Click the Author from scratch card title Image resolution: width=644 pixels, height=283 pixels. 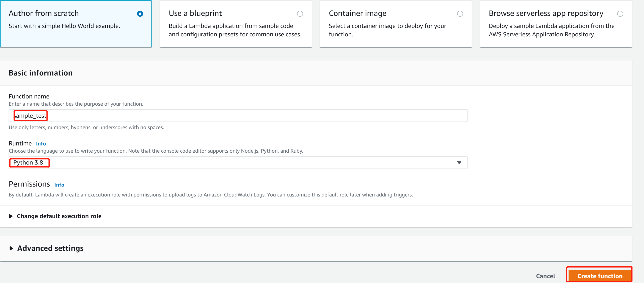[44, 13]
